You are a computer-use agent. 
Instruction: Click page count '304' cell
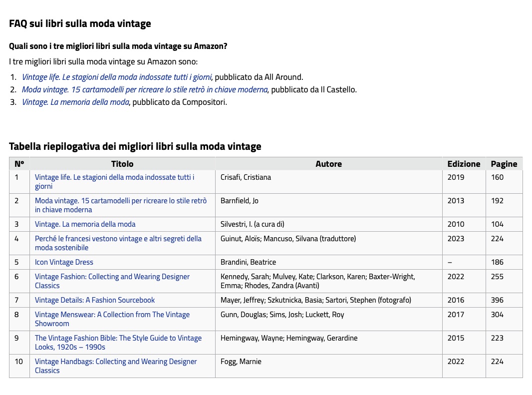pos(504,319)
